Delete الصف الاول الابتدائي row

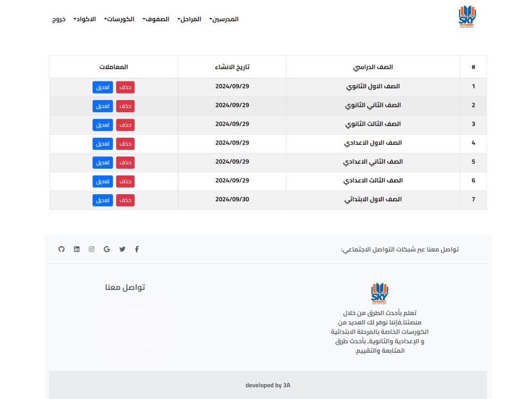pos(125,200)
